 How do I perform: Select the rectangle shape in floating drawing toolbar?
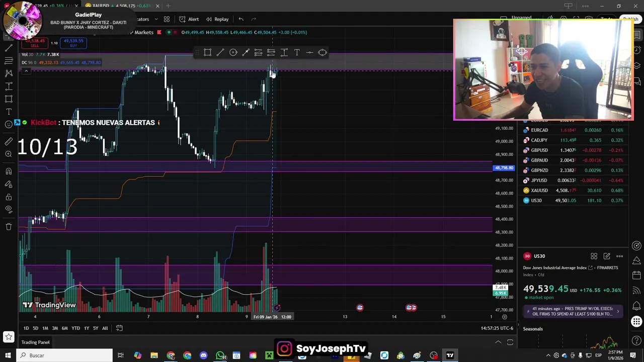pyautogui.click(x=207, y=52)
